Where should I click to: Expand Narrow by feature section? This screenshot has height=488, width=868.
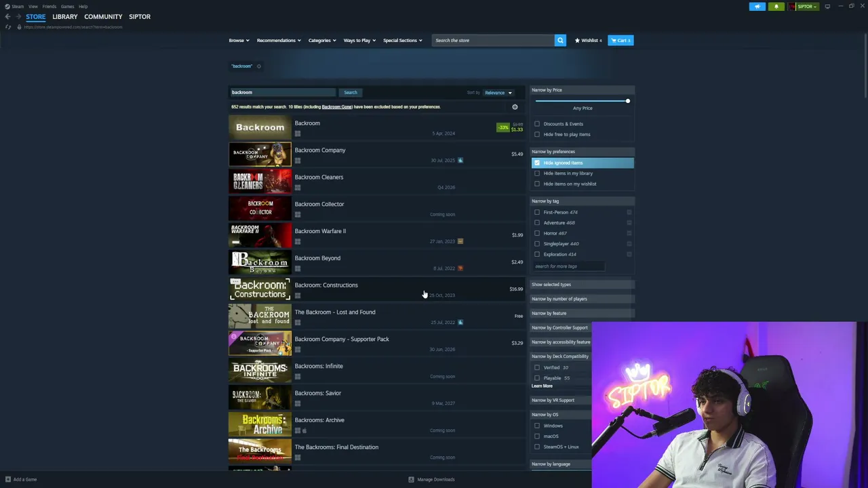(x=582, y=313)
